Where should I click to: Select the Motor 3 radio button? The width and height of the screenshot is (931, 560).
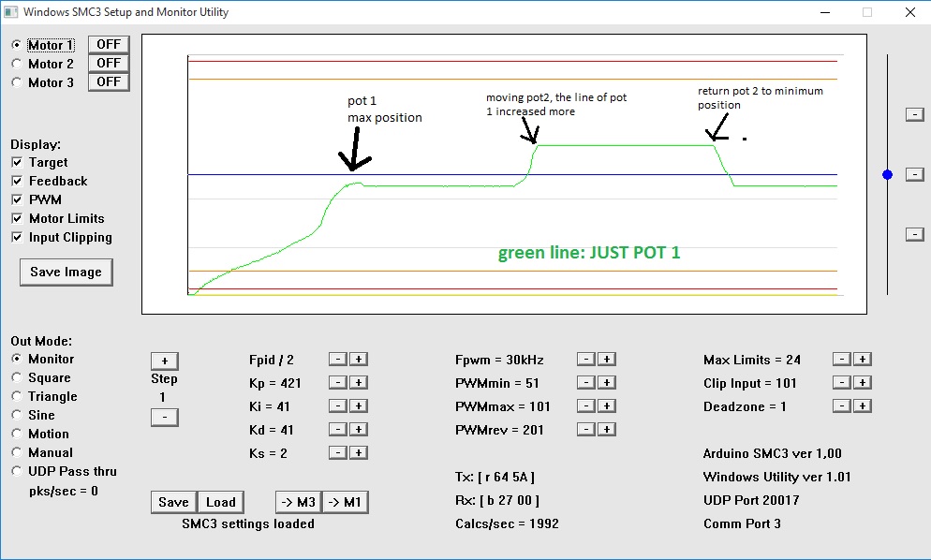pos(17,82)
